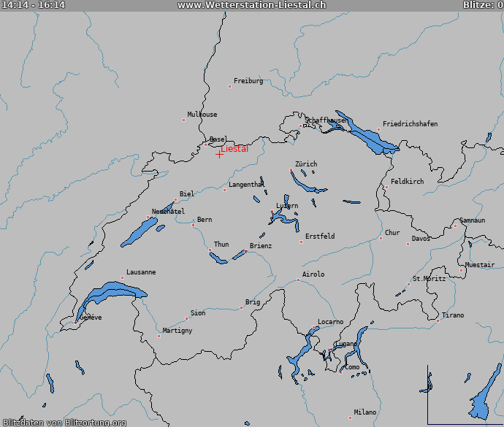Click the Feldkirch city dot marker
The height and width of the screenshot is (427, 504).
(x=386, y=187)
